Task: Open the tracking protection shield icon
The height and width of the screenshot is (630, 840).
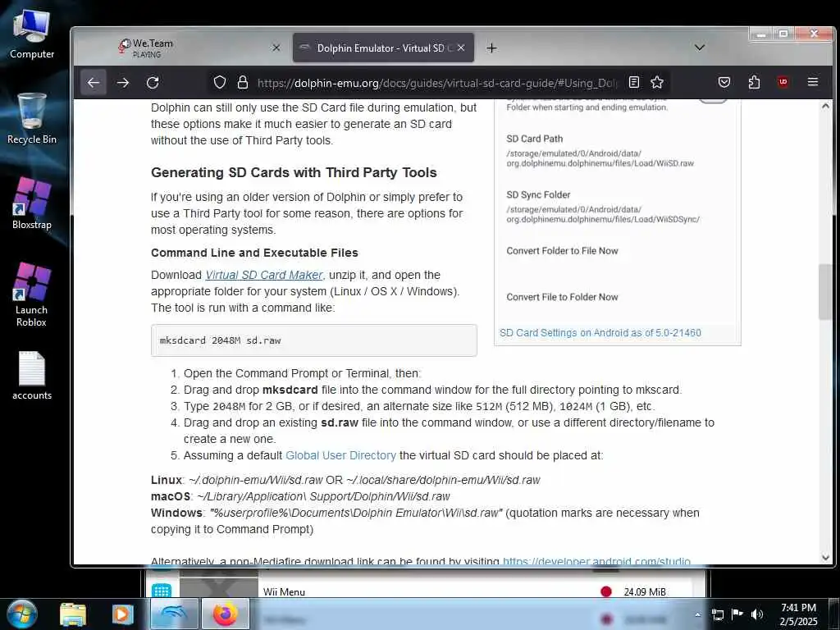Action: (x=220, y=82)
